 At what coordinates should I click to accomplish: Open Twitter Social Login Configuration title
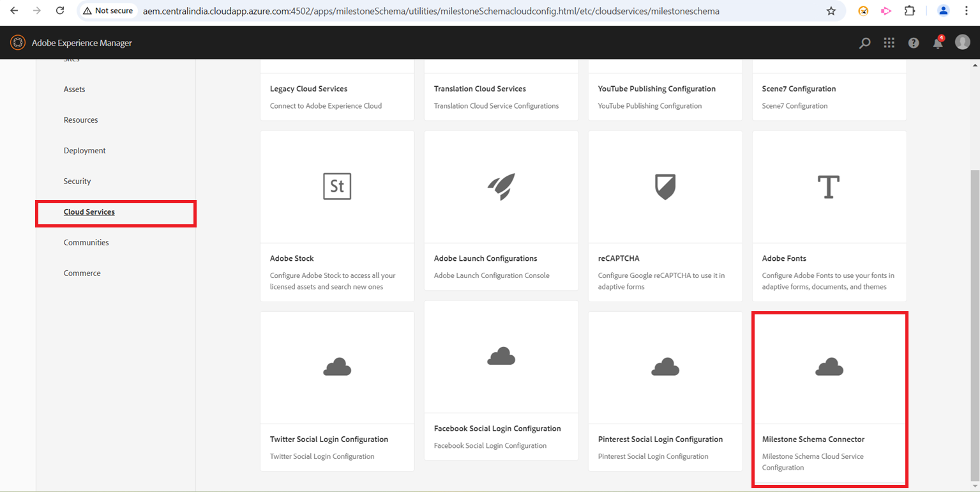point(329,440)
